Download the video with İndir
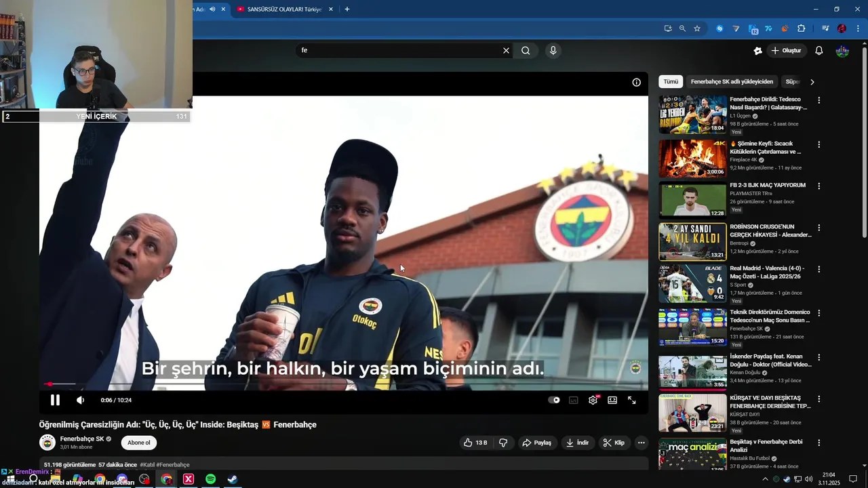 pyautogui.click(x=577, y=443)
